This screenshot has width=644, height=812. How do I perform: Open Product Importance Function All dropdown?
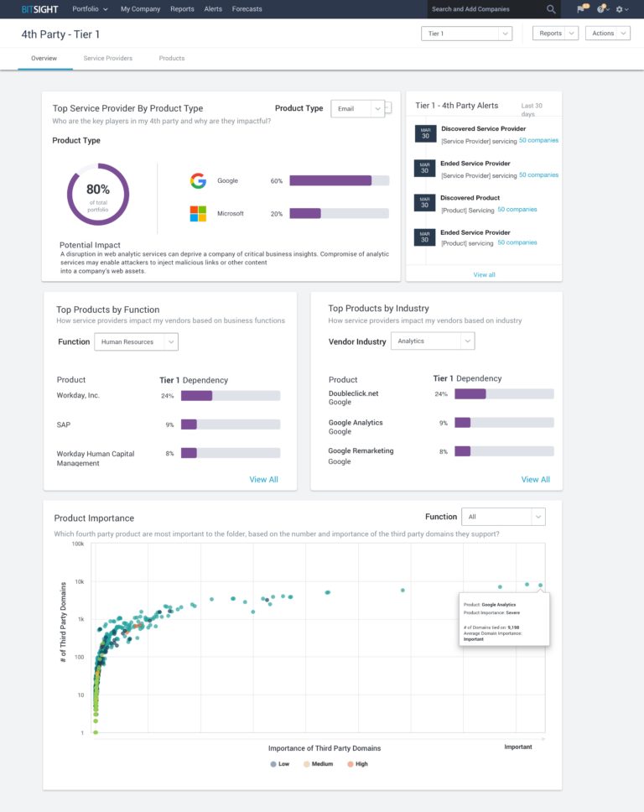pyautogui.click(x=503, y=517)
